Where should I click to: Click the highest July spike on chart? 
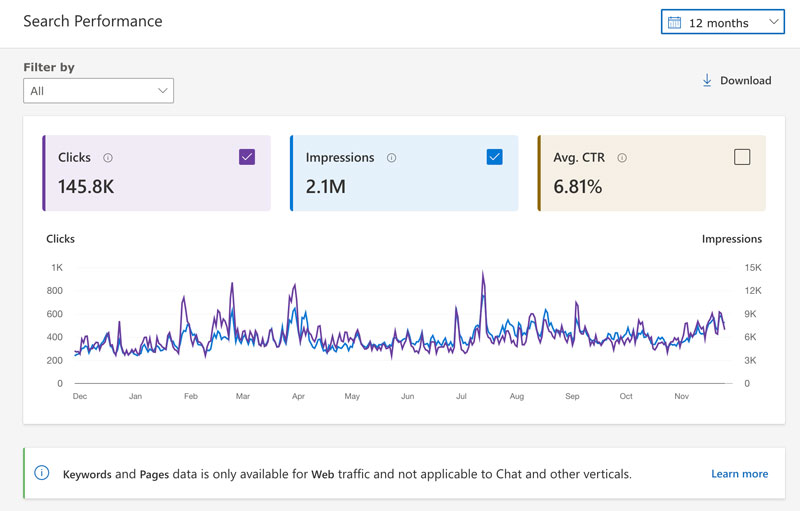(x=483, y=273)
